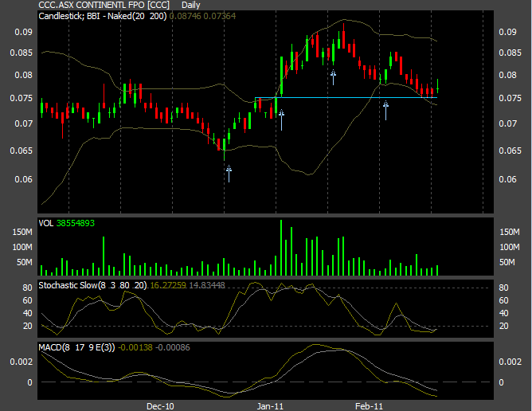Click the stochastic value 14.83448
The height and width of the screenshot is (411, 532).
(207, 285)
